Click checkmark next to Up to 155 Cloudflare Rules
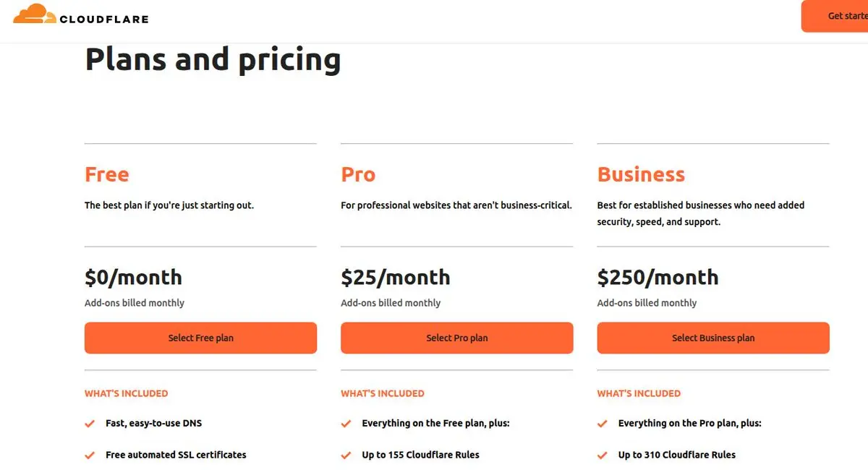This screenshot has height=470, width=868. [346, 456]
